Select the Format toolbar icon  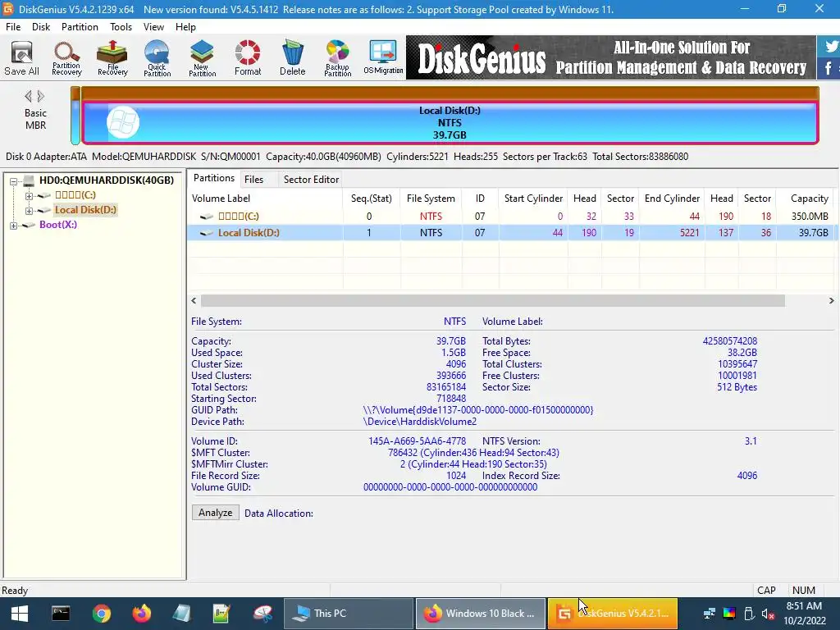[x=248, y=58]
